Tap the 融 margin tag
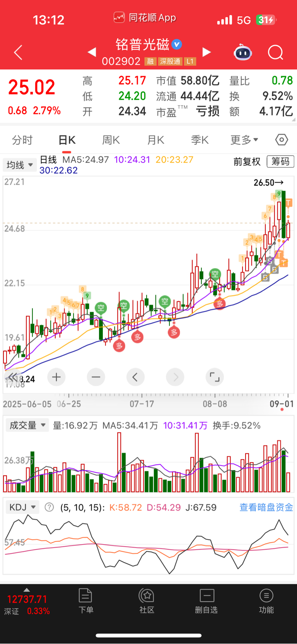The width and height of the screenshot is (297, 644). tap(150, 62)
